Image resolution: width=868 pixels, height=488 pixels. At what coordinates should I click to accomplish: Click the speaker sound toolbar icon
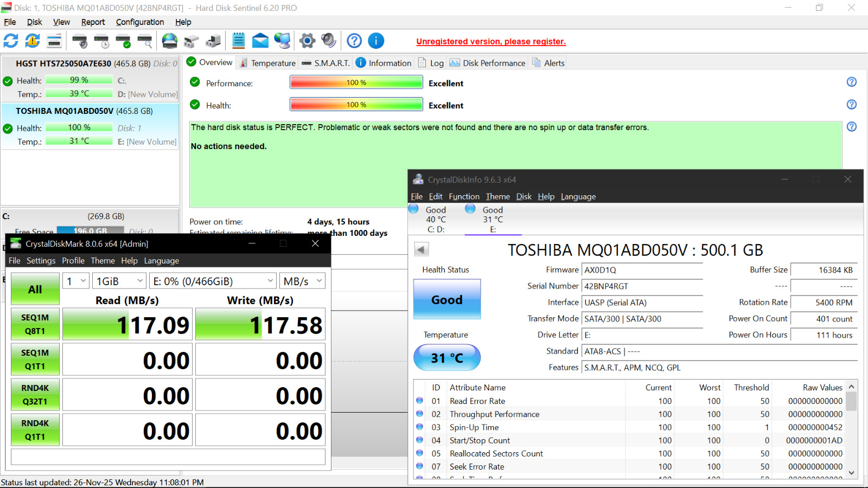tap(329, 41)
